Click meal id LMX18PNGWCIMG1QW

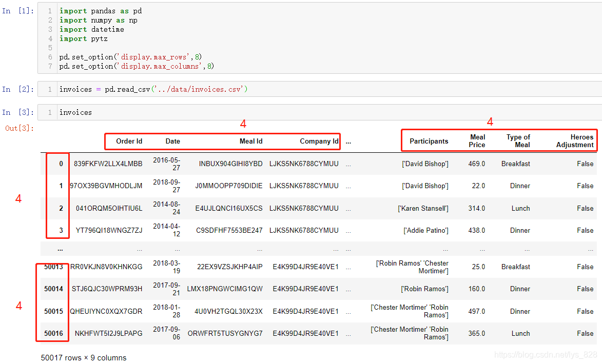click(x=225, y=289)
